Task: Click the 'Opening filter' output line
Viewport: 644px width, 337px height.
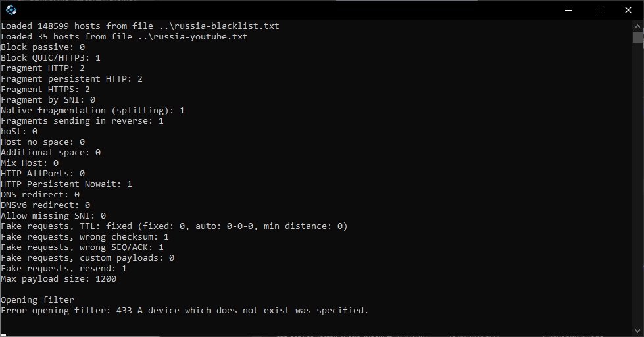Action: 37,299
